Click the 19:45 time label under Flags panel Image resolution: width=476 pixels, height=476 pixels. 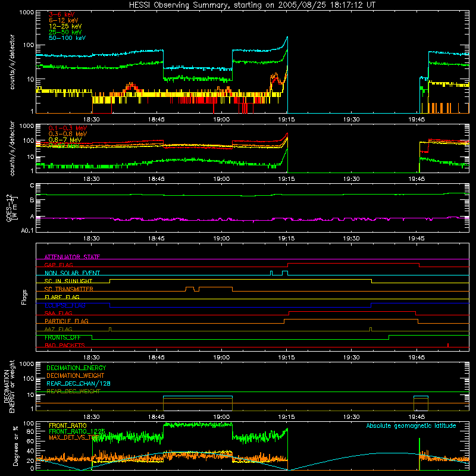pos(416,358)
